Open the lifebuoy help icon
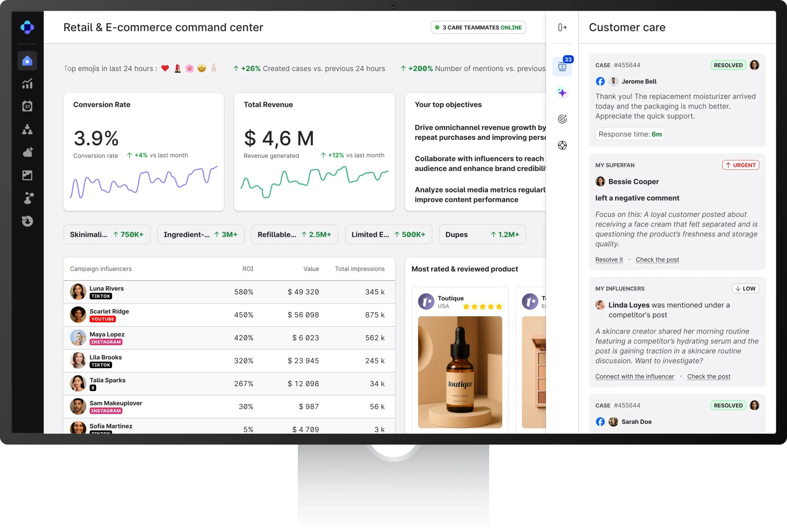Viewport: 787px width, 532px height. (562, 146)
